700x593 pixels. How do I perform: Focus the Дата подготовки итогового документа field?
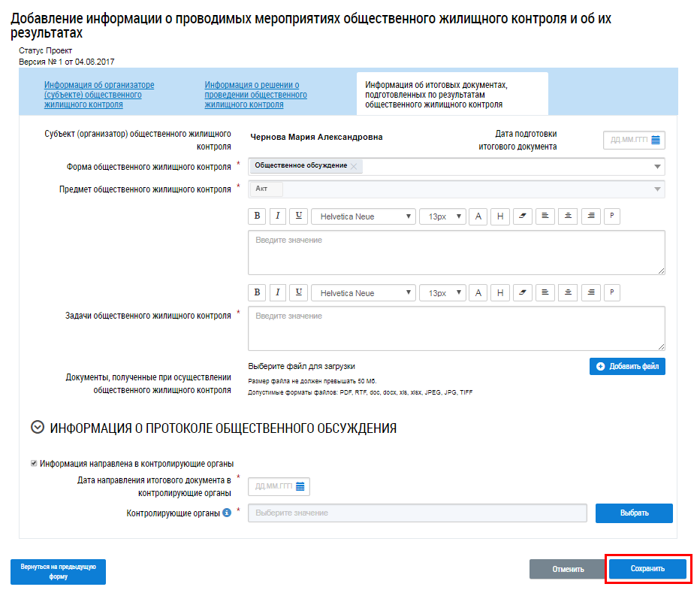(x=634, y=140)
